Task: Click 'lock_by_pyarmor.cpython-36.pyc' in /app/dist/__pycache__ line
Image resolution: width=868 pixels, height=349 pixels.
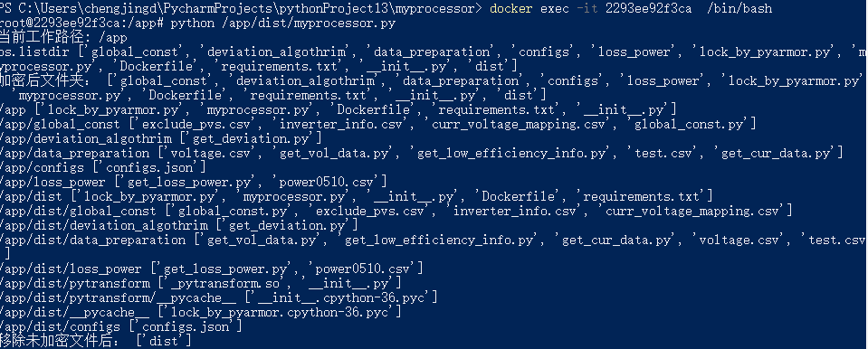Action: pos(279,311)
